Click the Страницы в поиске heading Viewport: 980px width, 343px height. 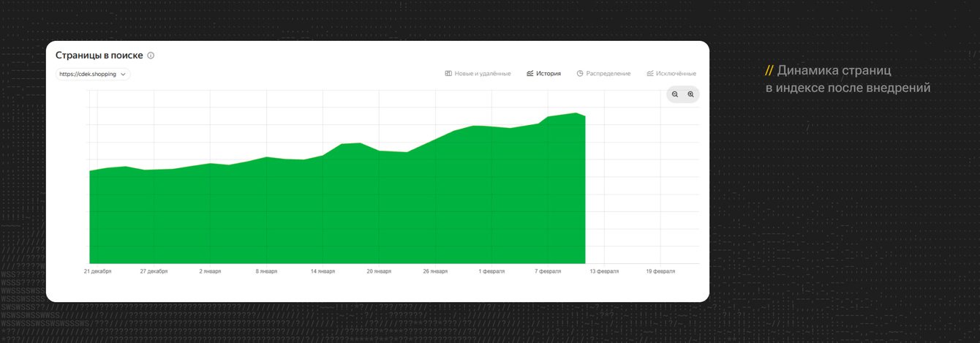(x=99, y=56)
